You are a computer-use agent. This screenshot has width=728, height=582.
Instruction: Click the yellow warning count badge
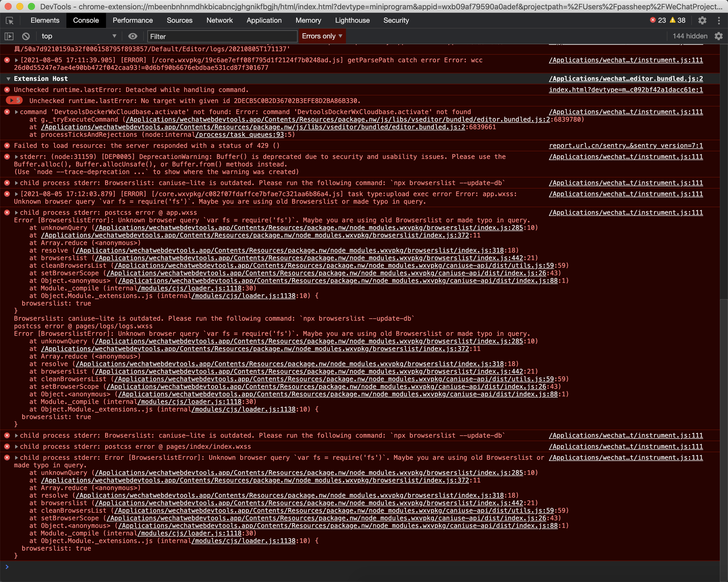677,21
